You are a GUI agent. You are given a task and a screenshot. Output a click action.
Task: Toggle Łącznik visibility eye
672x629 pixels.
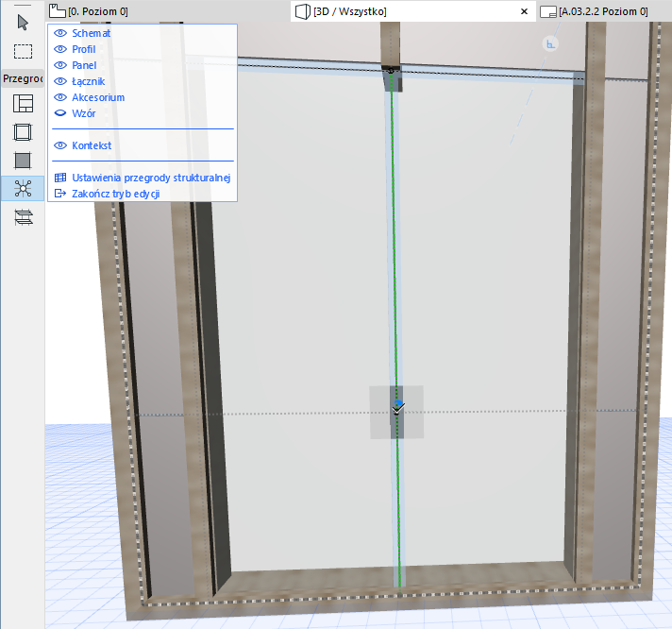(x=61, y=81)
